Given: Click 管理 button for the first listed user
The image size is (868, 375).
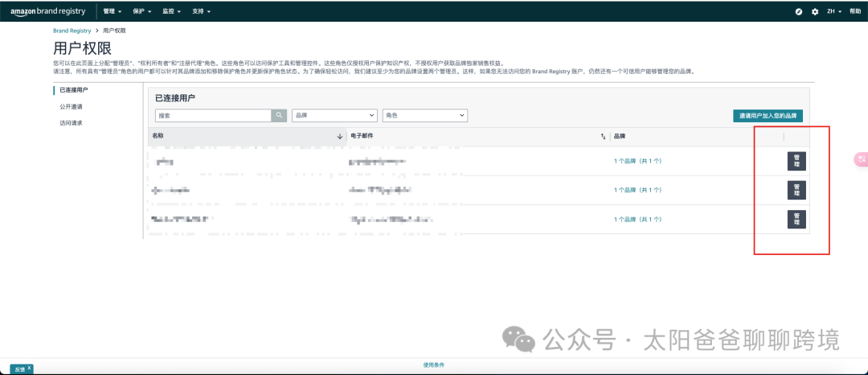Looking at the screenshot, I should tap(796, 161).
